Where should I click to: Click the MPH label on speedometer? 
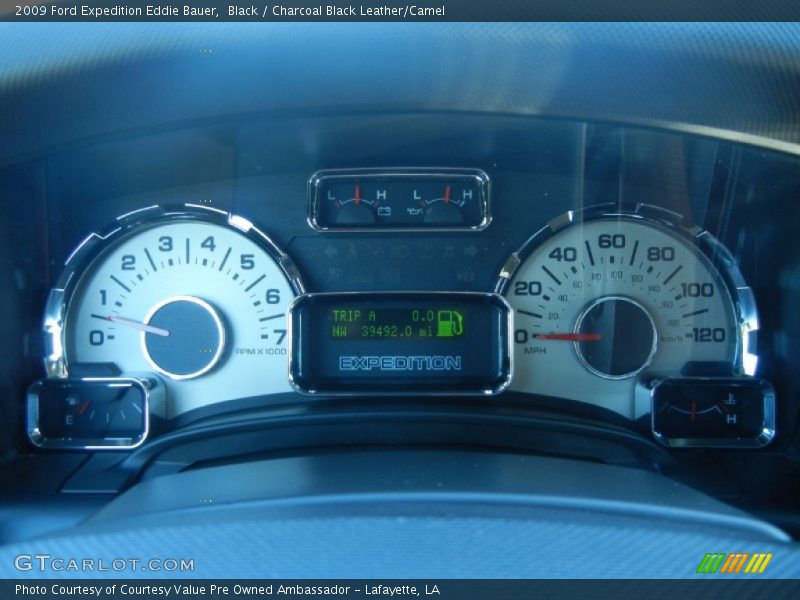point(535,351)
